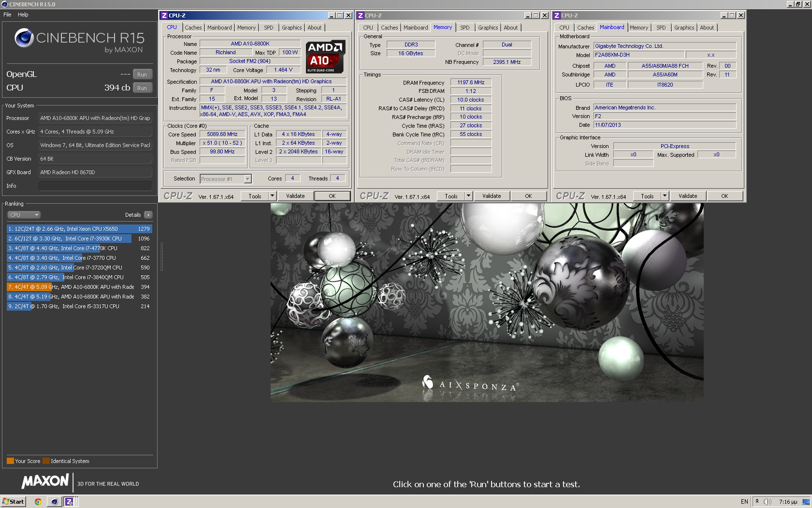
Task: Run the CPU test
Action: 142,88
